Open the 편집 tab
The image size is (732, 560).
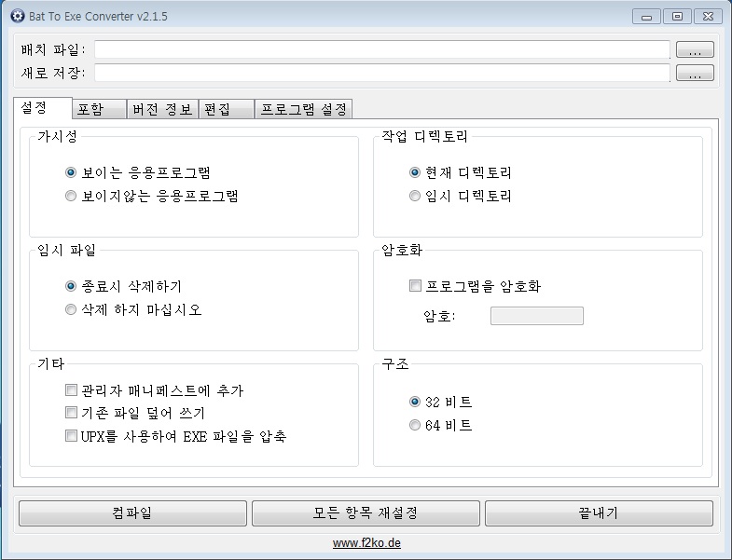pos(227,109)
